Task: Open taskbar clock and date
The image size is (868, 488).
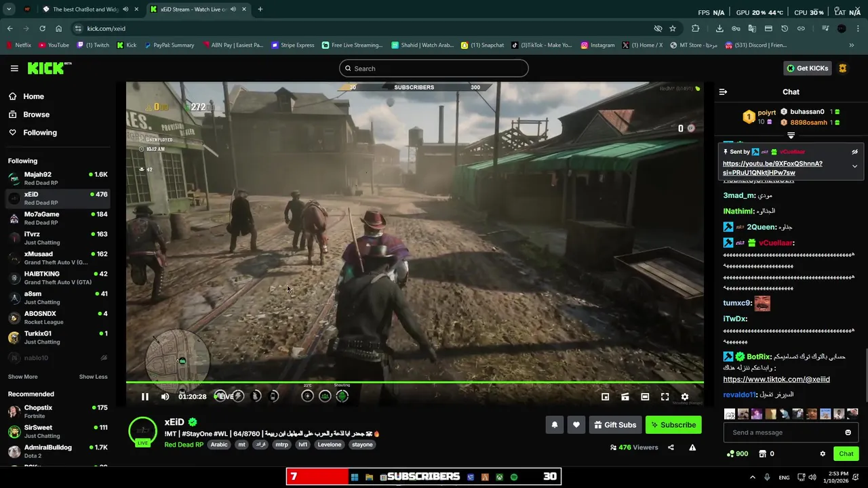Action: click(839, 477)
